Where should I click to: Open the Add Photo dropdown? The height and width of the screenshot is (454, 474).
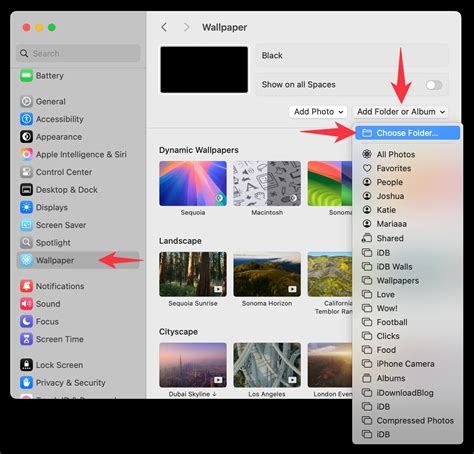pyautogui.click(x=318, y=112)
